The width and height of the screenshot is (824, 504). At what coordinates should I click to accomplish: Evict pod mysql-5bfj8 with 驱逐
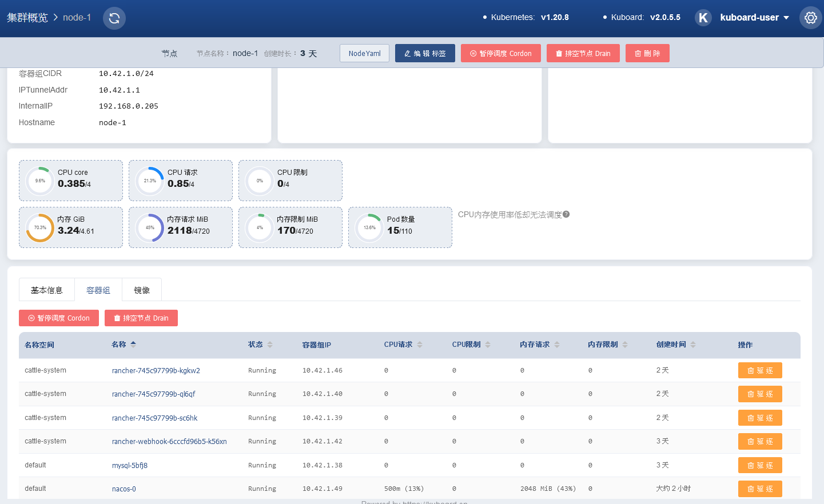(760, 465)
